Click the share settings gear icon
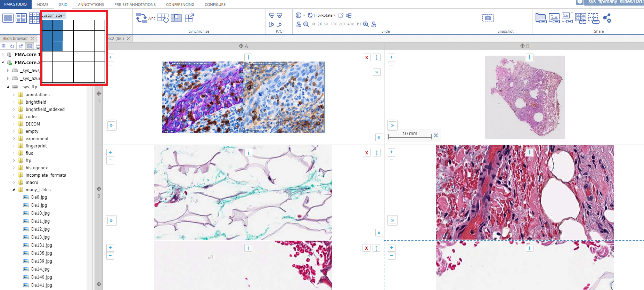Viewport: 644px width, 290px height. pos(607,18)
